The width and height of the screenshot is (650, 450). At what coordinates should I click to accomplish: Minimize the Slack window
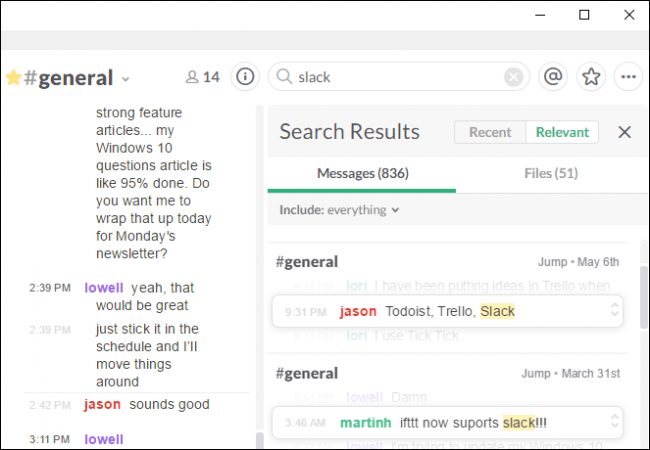pyautogui.click(x=540, y=15)
